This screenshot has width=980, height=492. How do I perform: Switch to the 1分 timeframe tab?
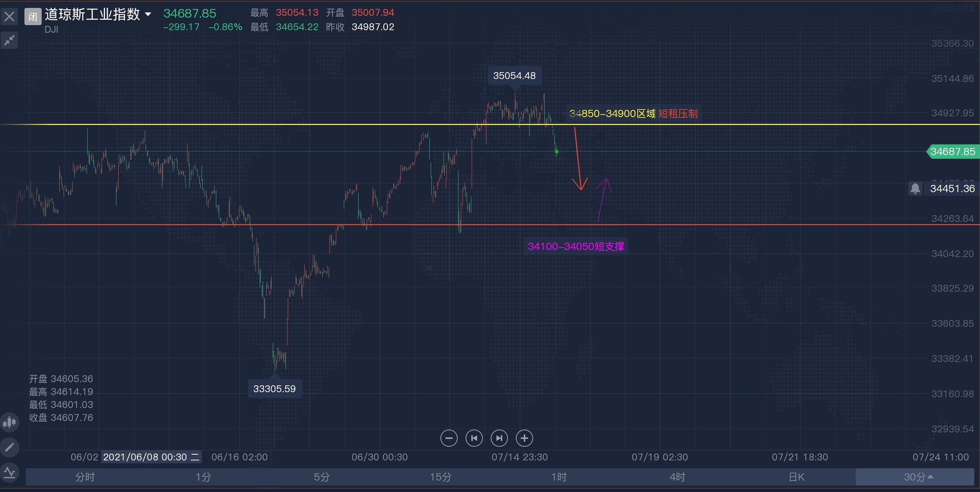203,477
